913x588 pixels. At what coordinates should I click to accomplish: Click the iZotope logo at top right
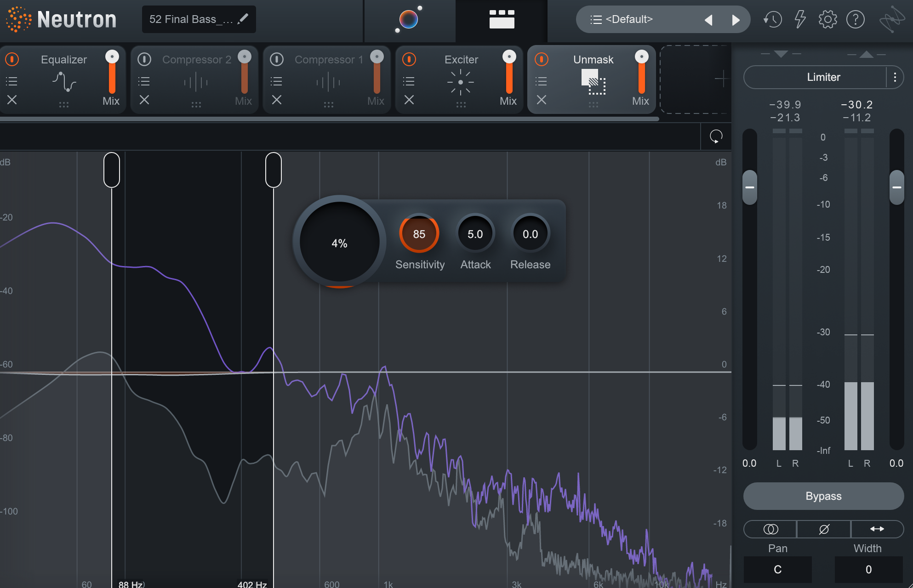tap(891, 19)
